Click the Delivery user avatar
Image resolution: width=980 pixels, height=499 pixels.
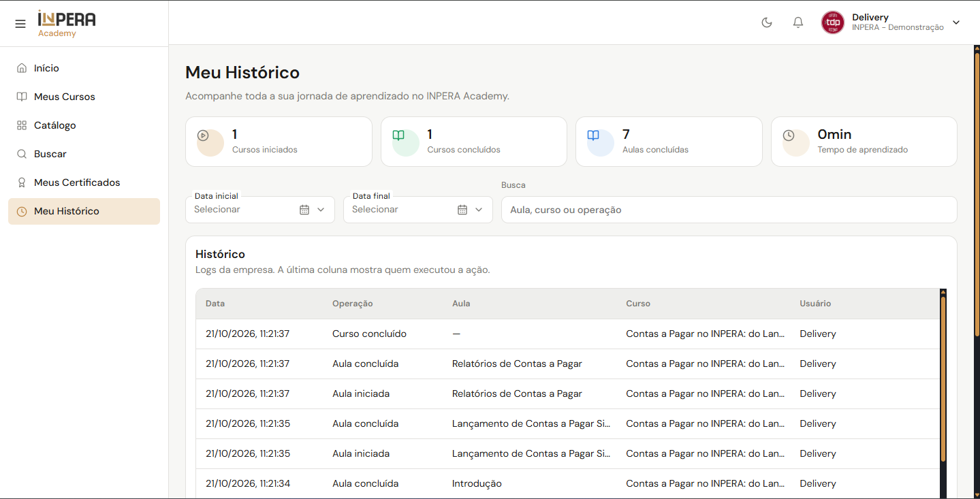coord(833,22)
